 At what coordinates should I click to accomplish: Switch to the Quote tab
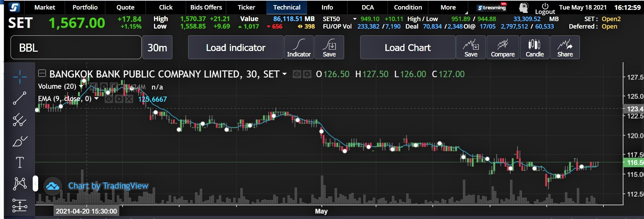click(125, 7)
